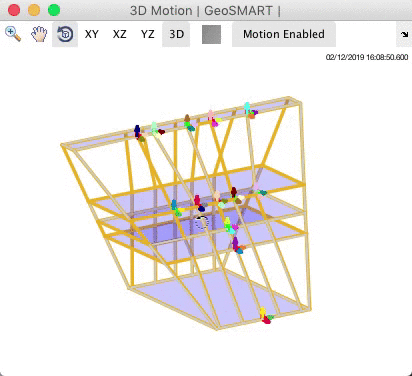Click the gray background color swatch
The image size is (412, 376).
[x=211, y=34]
